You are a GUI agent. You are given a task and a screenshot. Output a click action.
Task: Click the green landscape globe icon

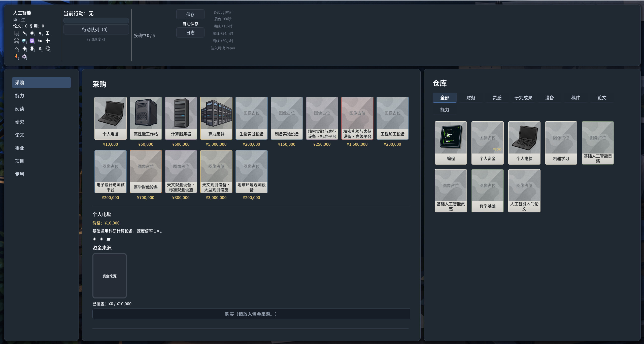tap(24, 41)
